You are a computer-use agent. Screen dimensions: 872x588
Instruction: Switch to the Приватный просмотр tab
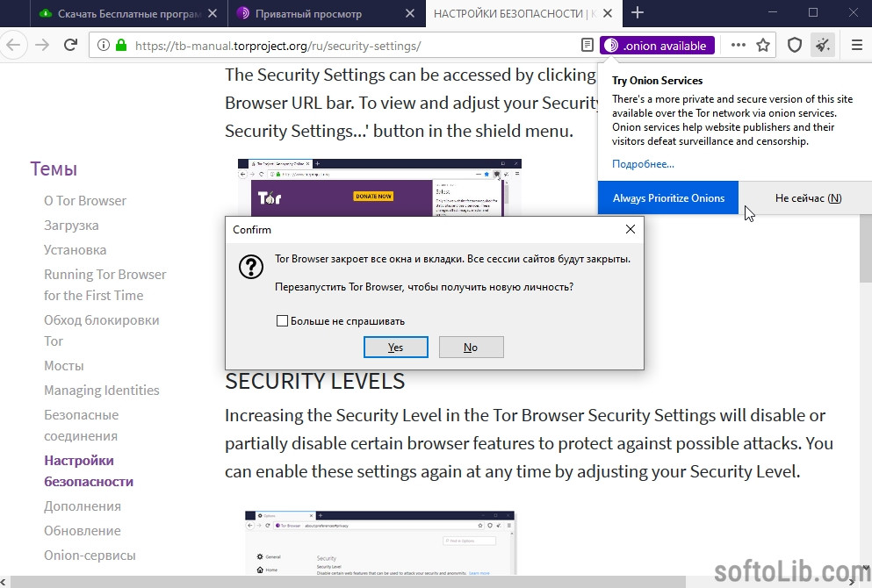327,13
